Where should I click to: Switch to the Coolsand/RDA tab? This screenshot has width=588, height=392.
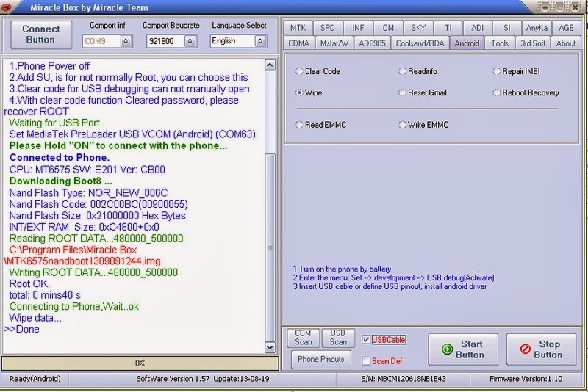pyautogui.click(x=420, y=43)
